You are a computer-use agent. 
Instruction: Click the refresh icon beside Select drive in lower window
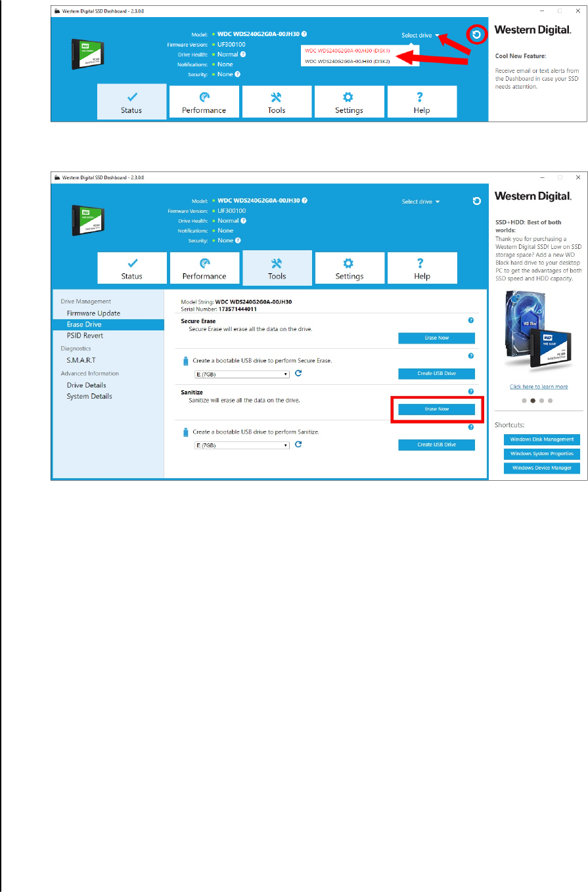click(477, 201)
